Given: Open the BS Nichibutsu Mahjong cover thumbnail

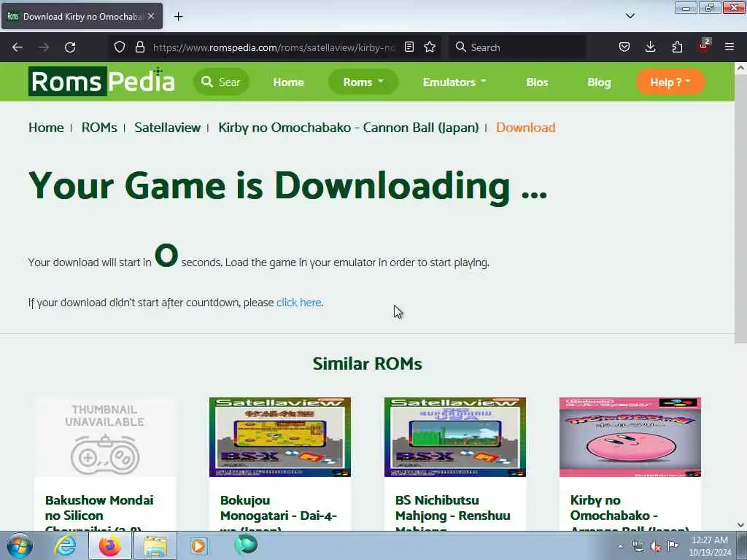Looking at the screenshot, I should [x=455, y=437].
